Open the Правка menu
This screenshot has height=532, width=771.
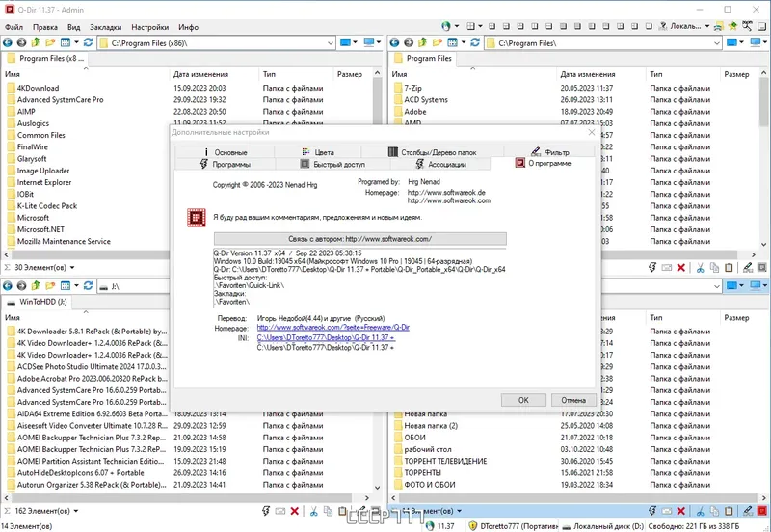point(45,27)
